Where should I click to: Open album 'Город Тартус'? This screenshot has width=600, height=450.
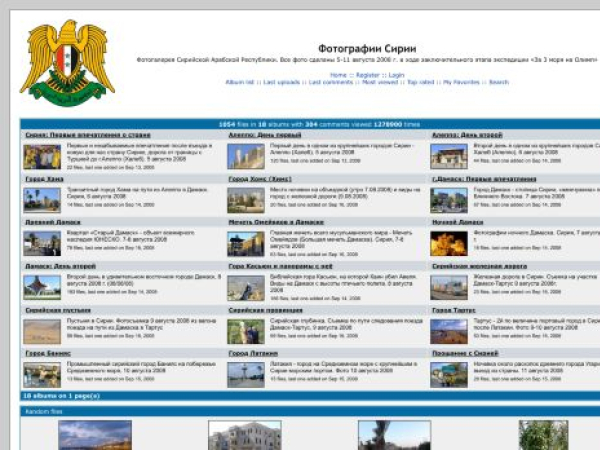(453, 310)
